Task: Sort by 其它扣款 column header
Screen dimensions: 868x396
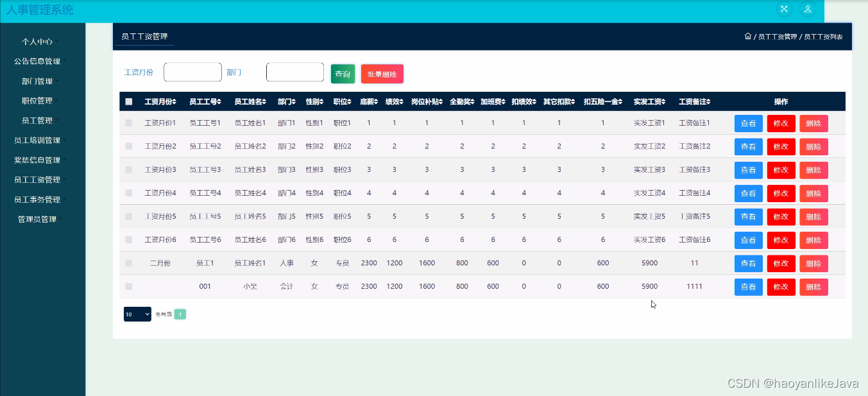Action: tap(559, 102)
